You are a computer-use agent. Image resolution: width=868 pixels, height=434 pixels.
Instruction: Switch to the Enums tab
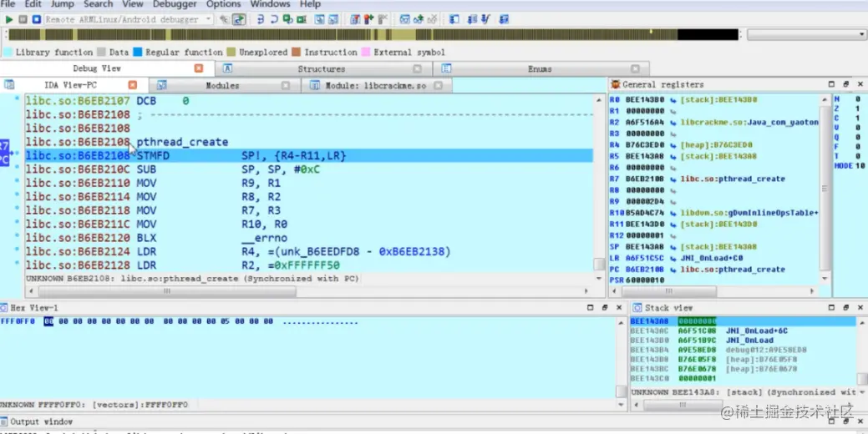pos(540,69)
